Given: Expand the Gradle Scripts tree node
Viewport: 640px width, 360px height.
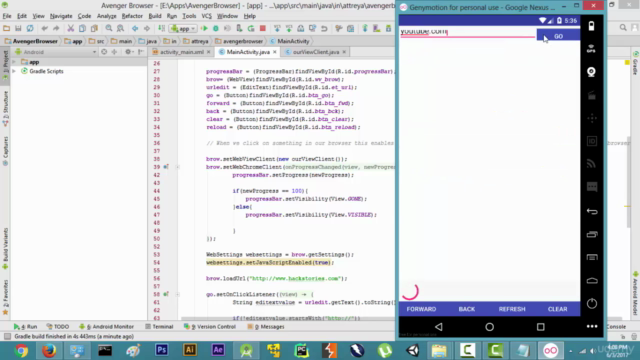Looking at the screenshot, I should (14, 71).
